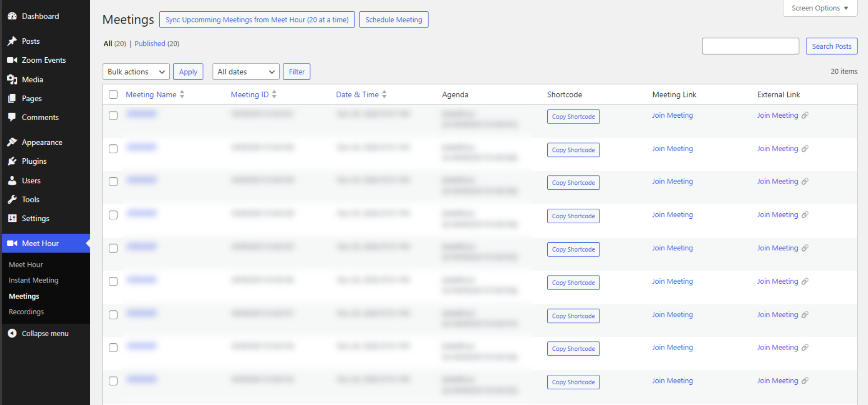Click the Date & Time sort arrows
Screen dimensions: 868x405
(x=384, y=94)
